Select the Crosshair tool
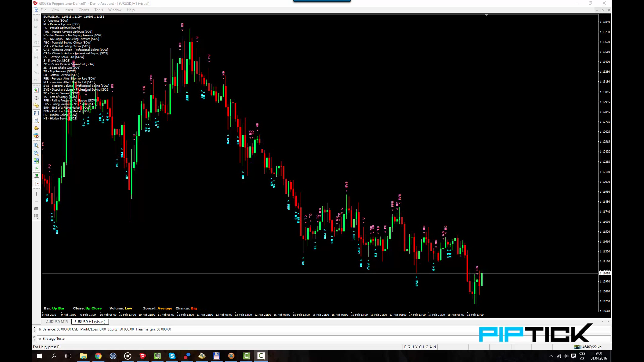644x362 pixels. coord(36,98)
